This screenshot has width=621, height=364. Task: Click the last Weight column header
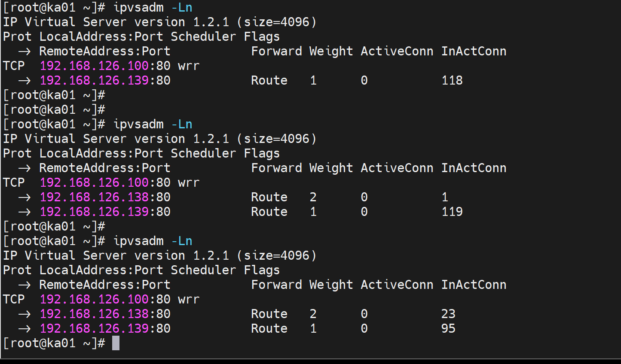[x=331, y=285]
